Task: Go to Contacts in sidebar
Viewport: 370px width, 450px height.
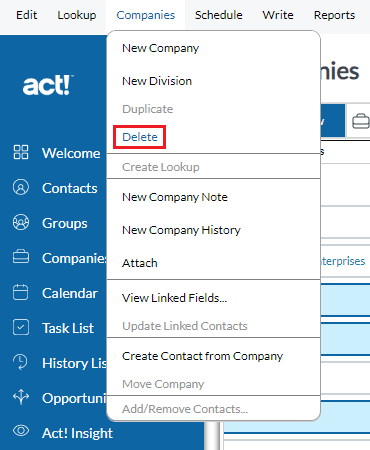Action: tap(70, 188)
